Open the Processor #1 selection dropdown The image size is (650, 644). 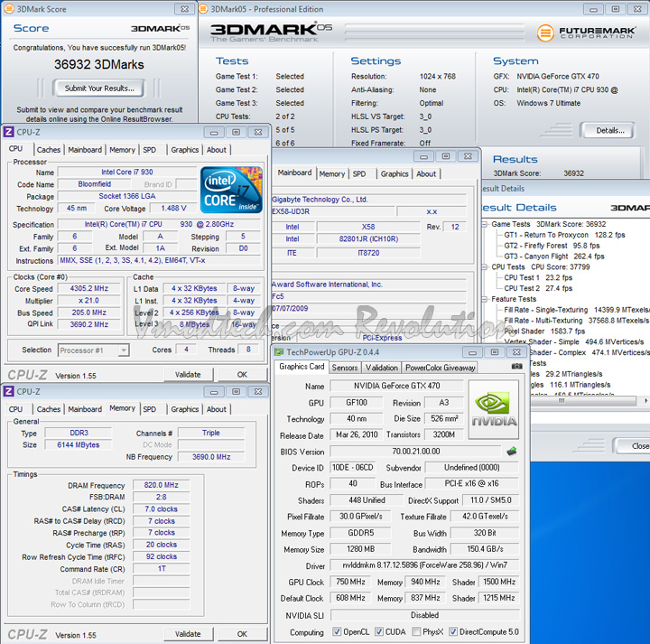click(123, 350)
